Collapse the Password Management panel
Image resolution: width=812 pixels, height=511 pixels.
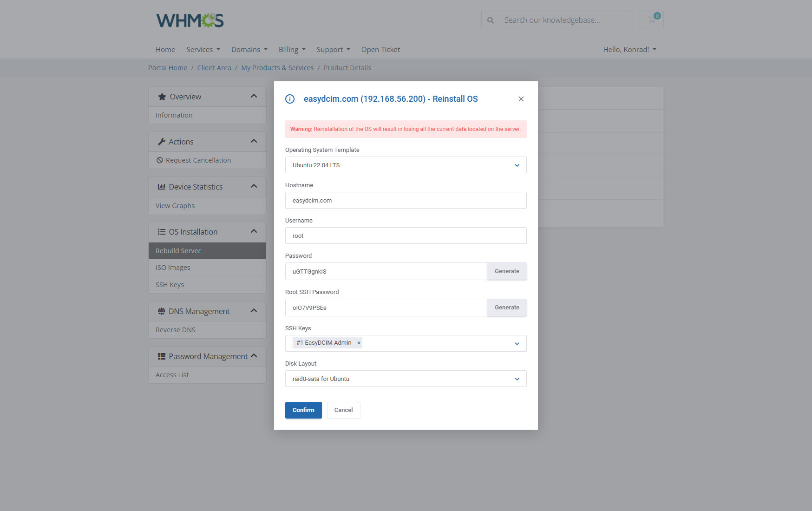tap(254, 356)
